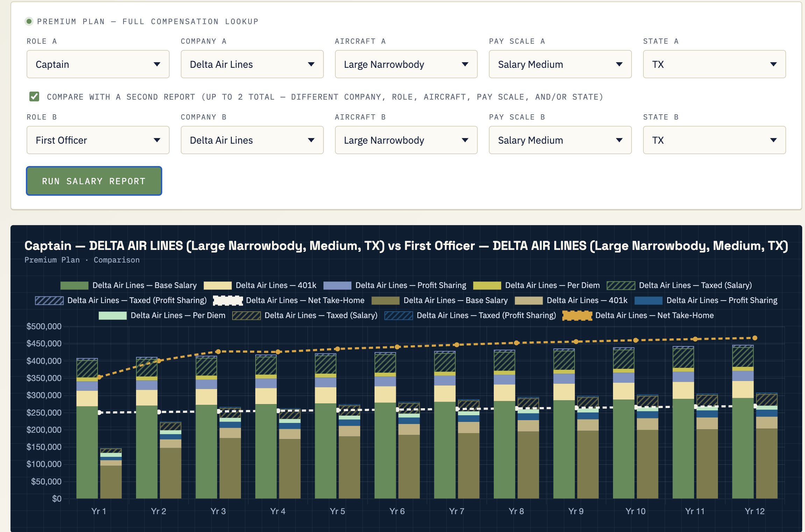The height and width of the screenshot is (532, 805).
Task: Click the Yr 6 Captain green base salary bar
Action: tap(385, 450)
